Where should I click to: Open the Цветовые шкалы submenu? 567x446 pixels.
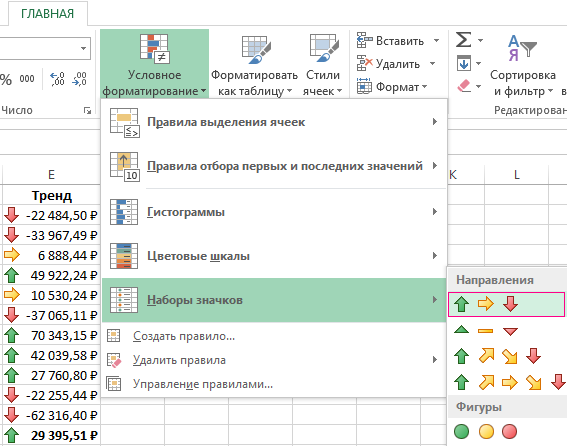tap(274, 256)
